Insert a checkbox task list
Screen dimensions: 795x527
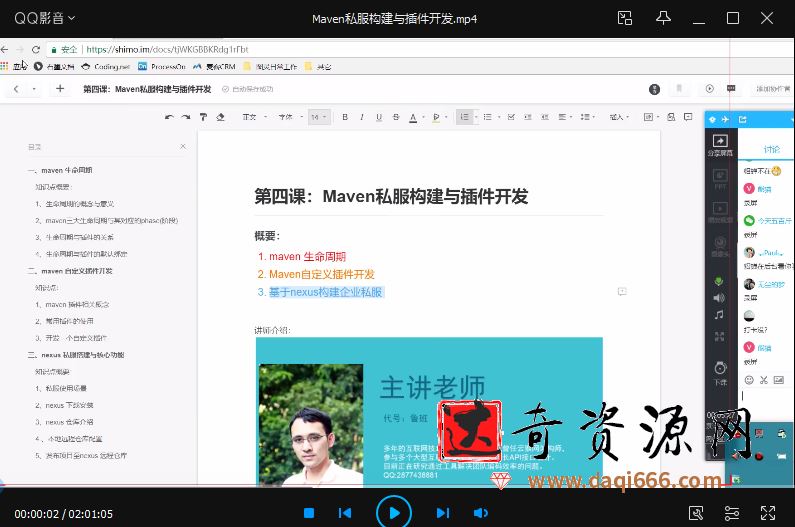[x=511, y=117]
